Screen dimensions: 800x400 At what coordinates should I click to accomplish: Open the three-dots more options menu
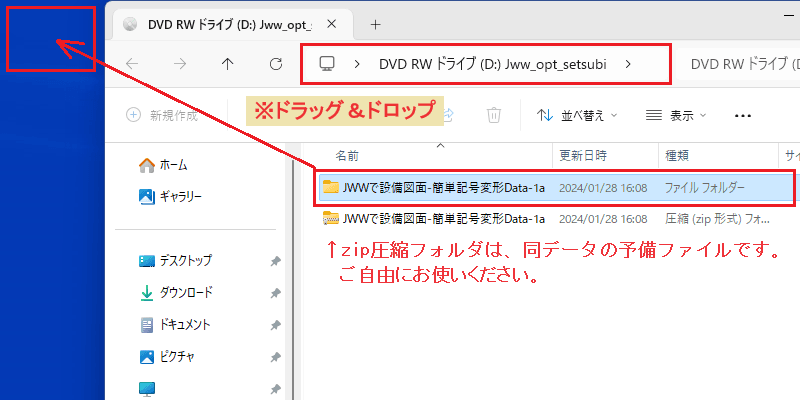[743, 116]
